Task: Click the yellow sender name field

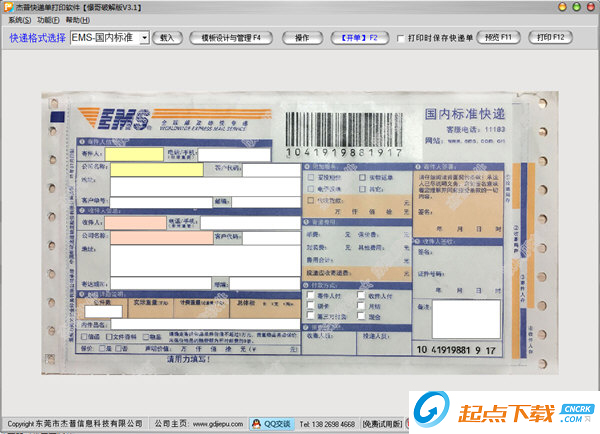Action: click(134, 154)
